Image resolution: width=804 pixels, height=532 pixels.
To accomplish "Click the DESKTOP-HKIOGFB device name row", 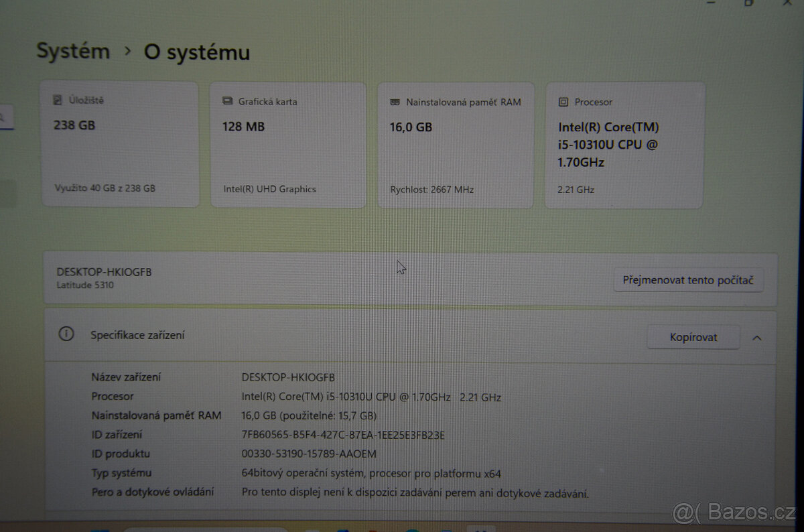I will [x=104, y=271].
